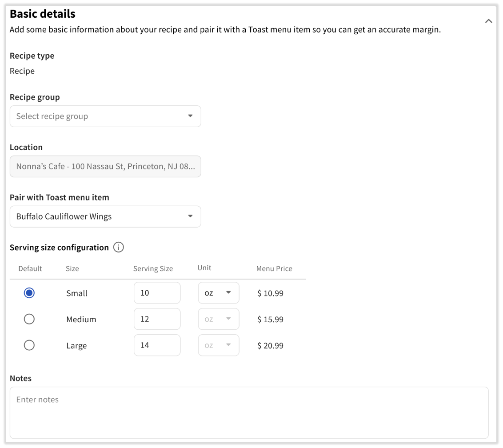Open the Pair with Toast menu item dropdown
Screen dimensions: 503x448
[x=105, y=216]
